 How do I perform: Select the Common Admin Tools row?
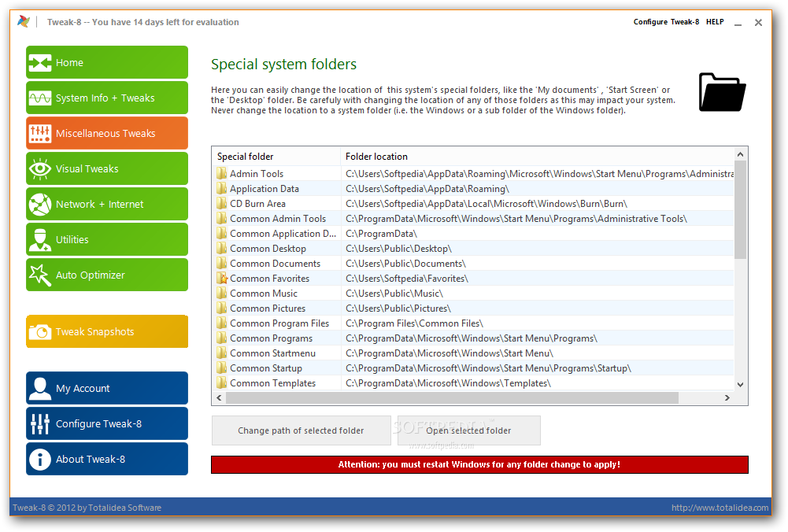(473, 219)
